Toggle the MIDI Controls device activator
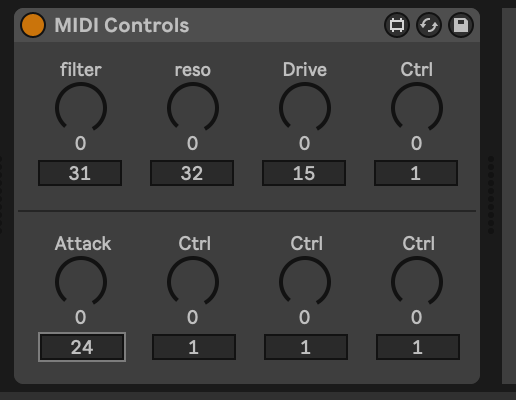 [x=33, y=25]
